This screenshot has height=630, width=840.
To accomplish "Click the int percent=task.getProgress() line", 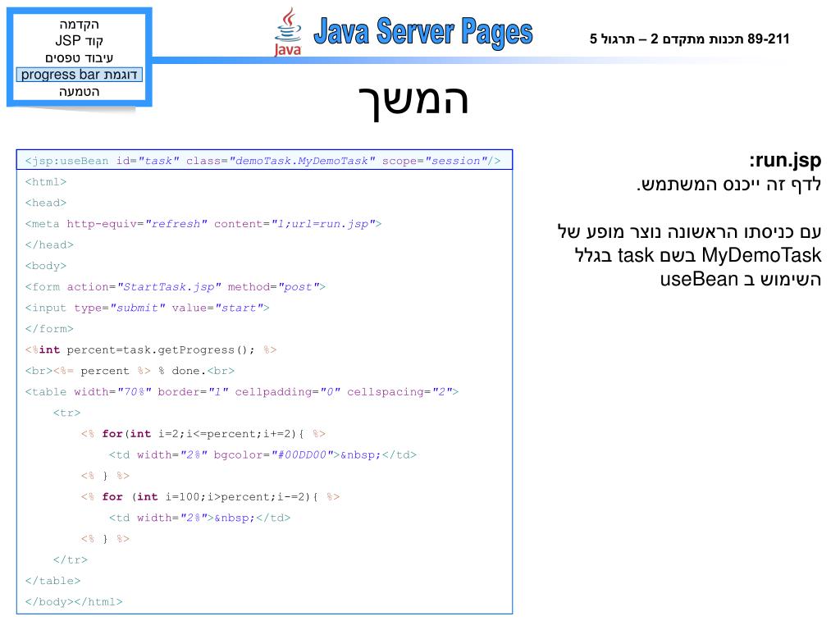I will (151, 349).
